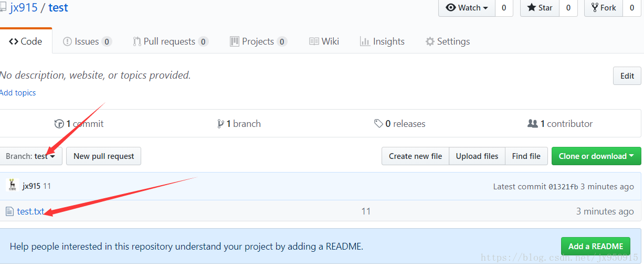The height and width of the screenshot is (268, 644).
Task: Switch to the Issues tab
Action: click(87, 41)
